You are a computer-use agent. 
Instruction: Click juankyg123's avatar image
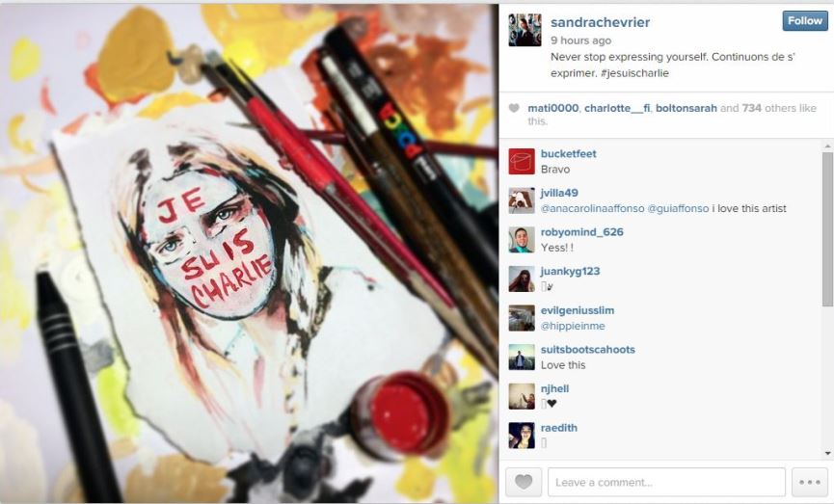pyautogui.click(x=522, y=279)
